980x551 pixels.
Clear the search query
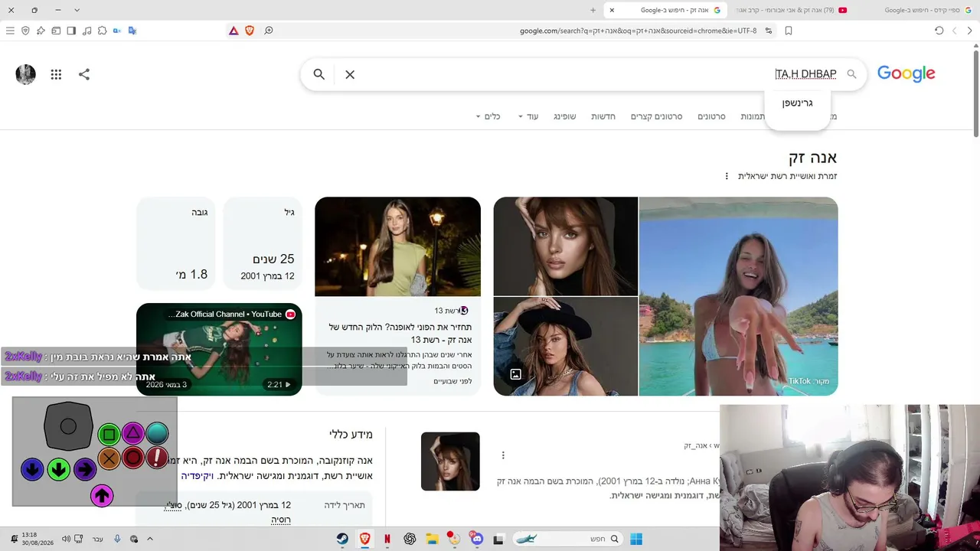coord(350,74)
